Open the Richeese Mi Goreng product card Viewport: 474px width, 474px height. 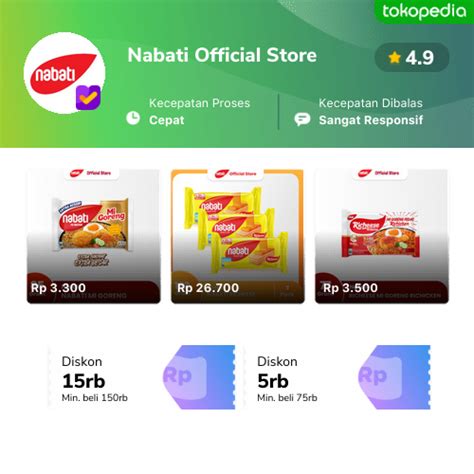pyautogui.click(x=382, y=236)
